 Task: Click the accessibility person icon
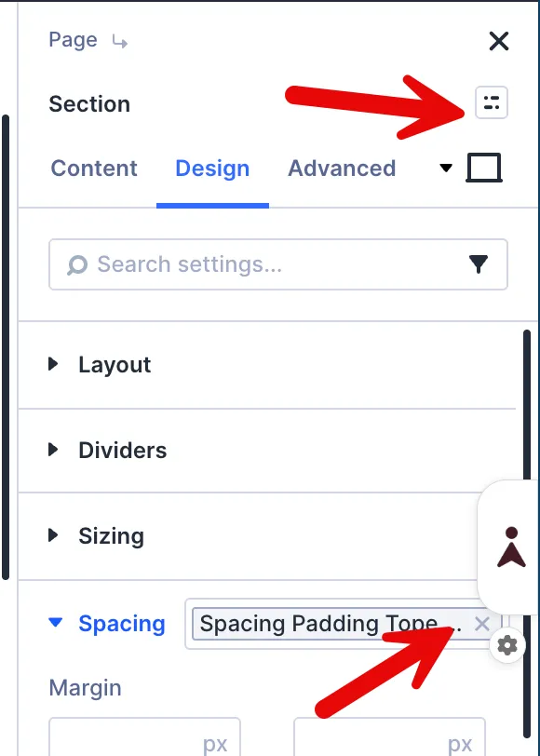pyautogui.click(x=511, y=548)
